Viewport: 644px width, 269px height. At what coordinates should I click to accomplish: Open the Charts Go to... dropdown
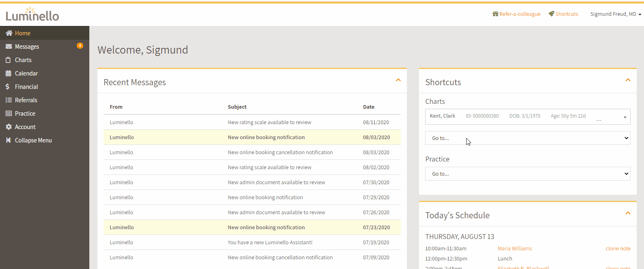click(528, 138)
